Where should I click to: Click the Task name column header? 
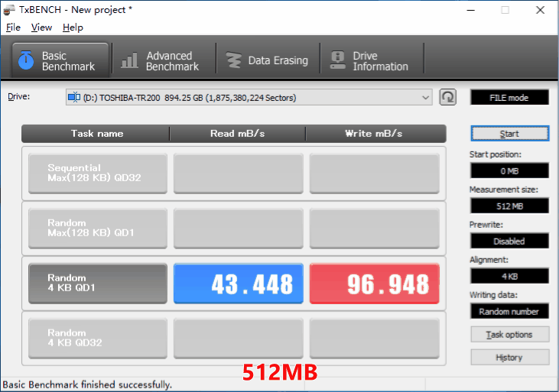[x=96, y=134]
